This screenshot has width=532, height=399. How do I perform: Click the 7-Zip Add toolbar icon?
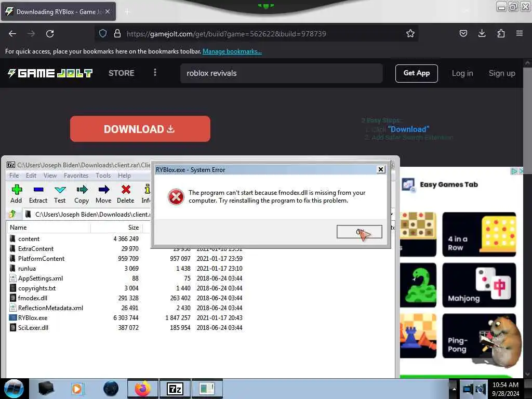click(x=16, y=194)
